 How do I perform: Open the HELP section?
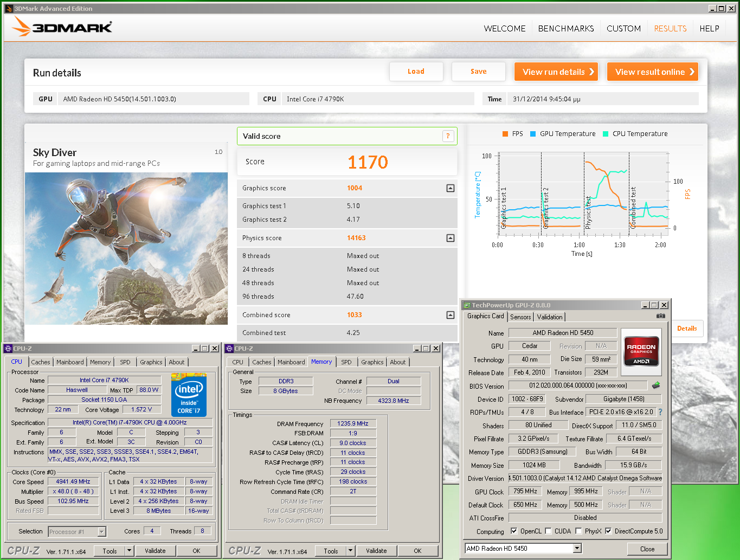click(x=709, y=29)
